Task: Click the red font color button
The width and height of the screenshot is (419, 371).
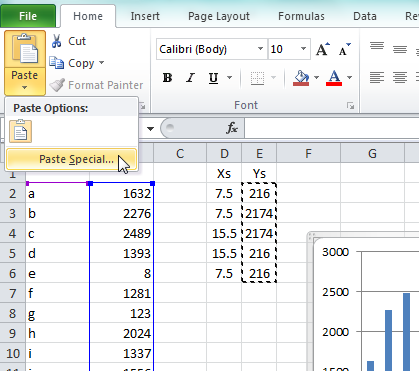Action: pos(334,78)
